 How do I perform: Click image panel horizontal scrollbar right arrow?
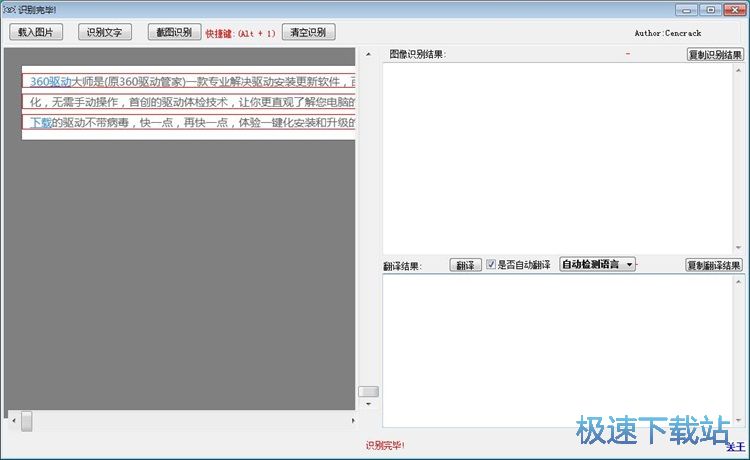coord(353,421)
